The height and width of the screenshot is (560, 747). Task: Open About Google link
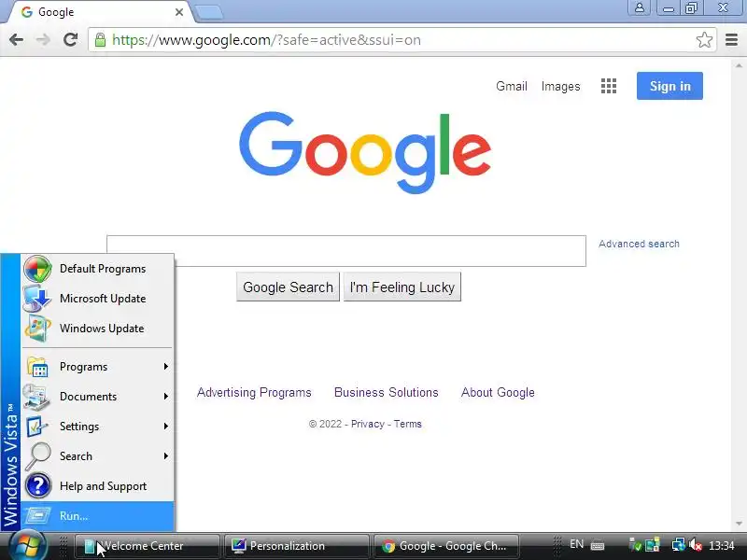(498, 392)
